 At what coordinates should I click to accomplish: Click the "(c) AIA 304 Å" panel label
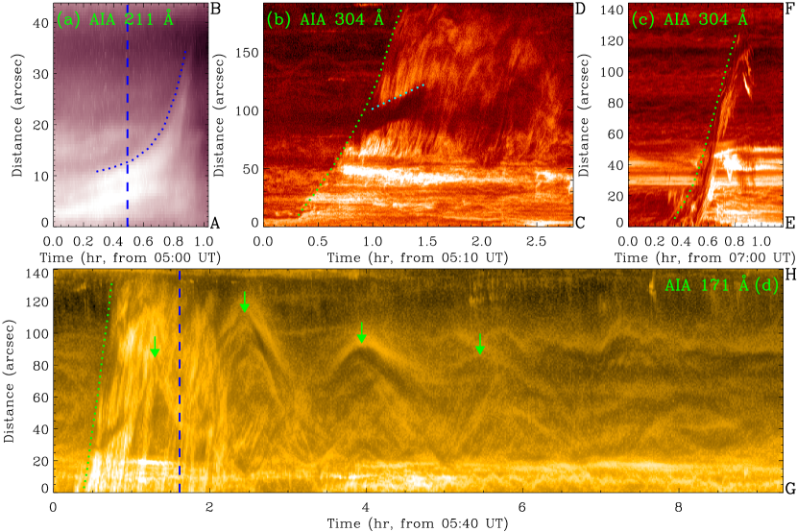coord(689,19)
